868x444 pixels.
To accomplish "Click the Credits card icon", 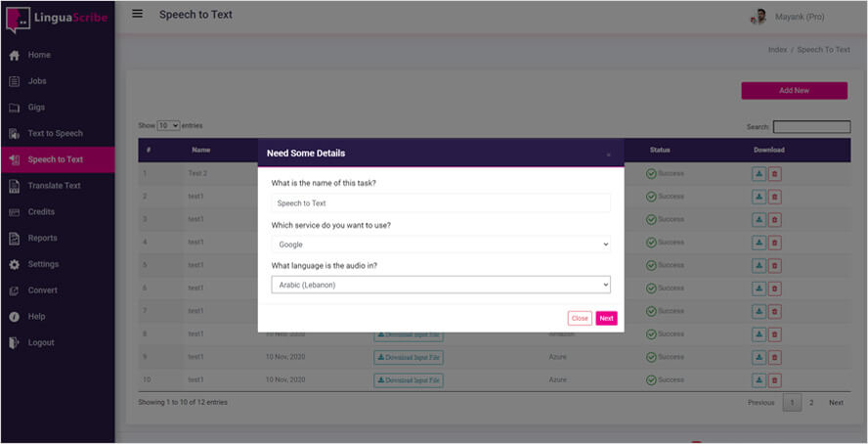I will tap(15, 212).
